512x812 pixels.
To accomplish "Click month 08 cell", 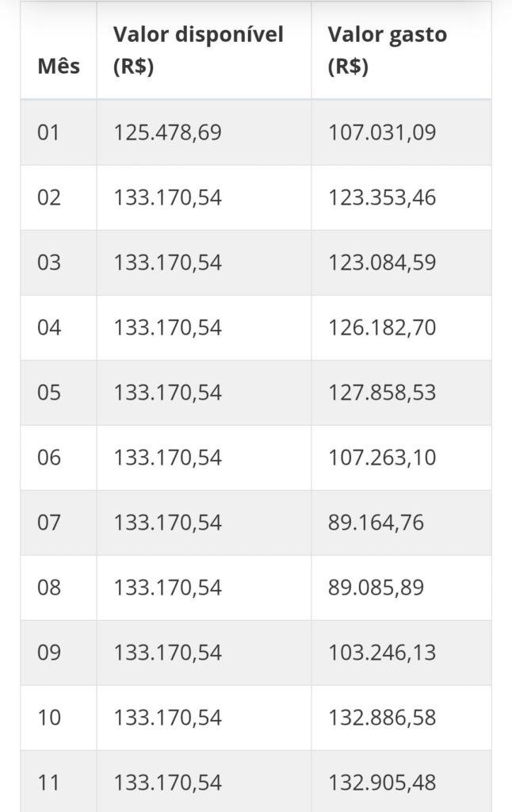I will 48,588.
